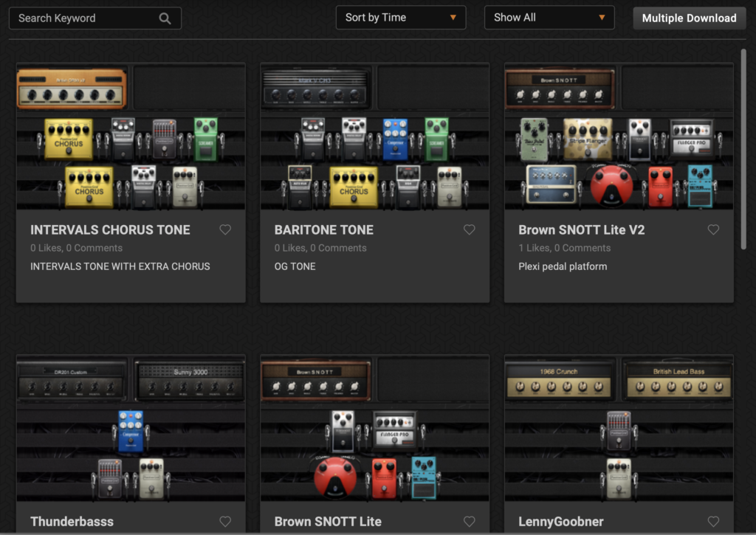756x535 pixels.
Task: Select the cream pedal in Thunderbasss
Action: coord(151,478)
